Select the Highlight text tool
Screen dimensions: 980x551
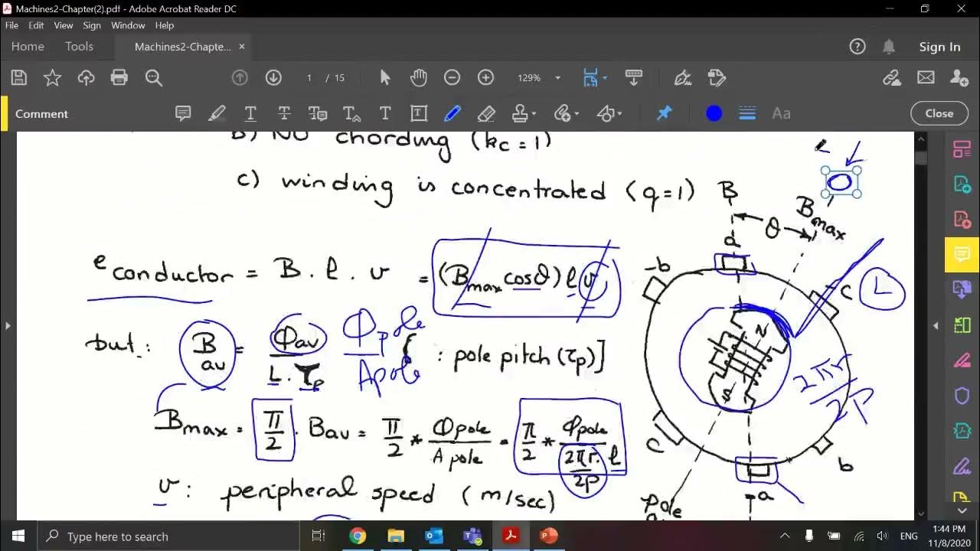pos(217,113)
